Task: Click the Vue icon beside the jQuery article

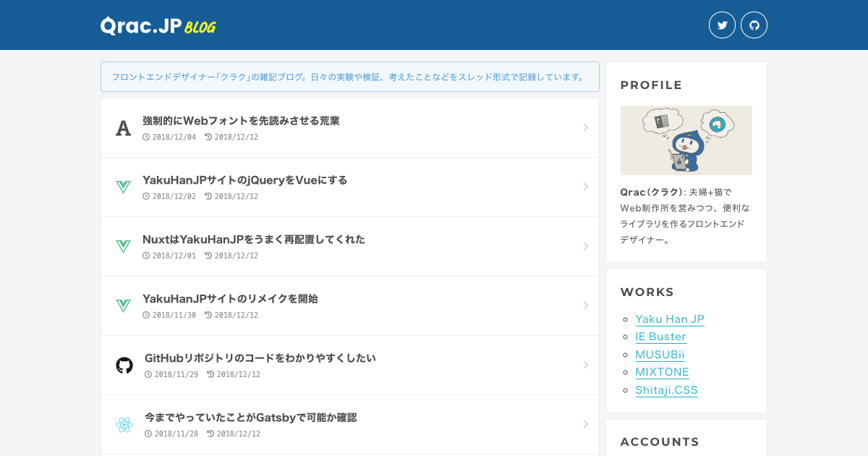Action: point(123,187)
